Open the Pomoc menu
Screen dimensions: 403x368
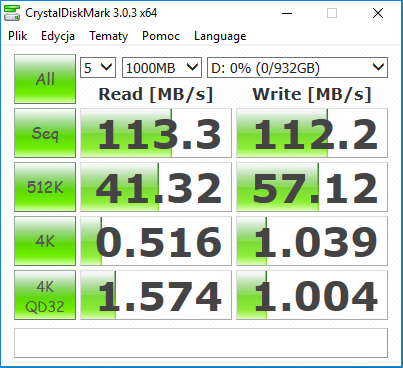click(x=161, y=36)
